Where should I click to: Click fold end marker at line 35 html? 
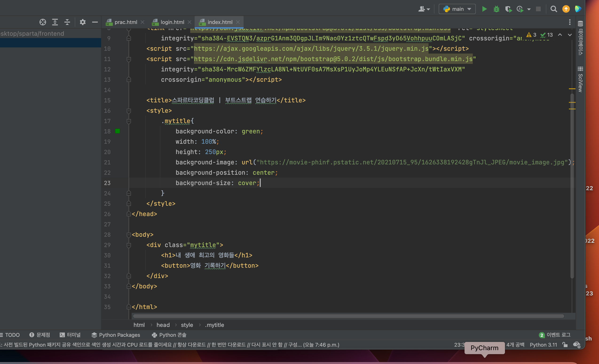(129, 307)
